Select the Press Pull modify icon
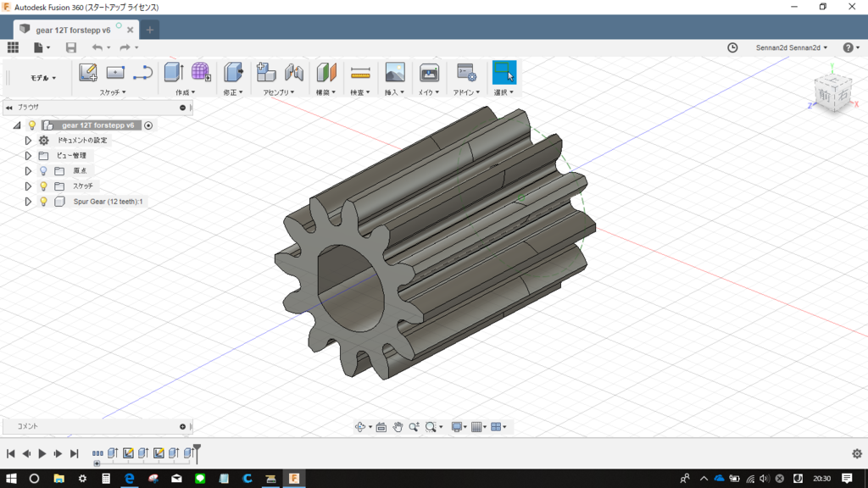This screenshot has height=488, width=868. tap(233, 73)
